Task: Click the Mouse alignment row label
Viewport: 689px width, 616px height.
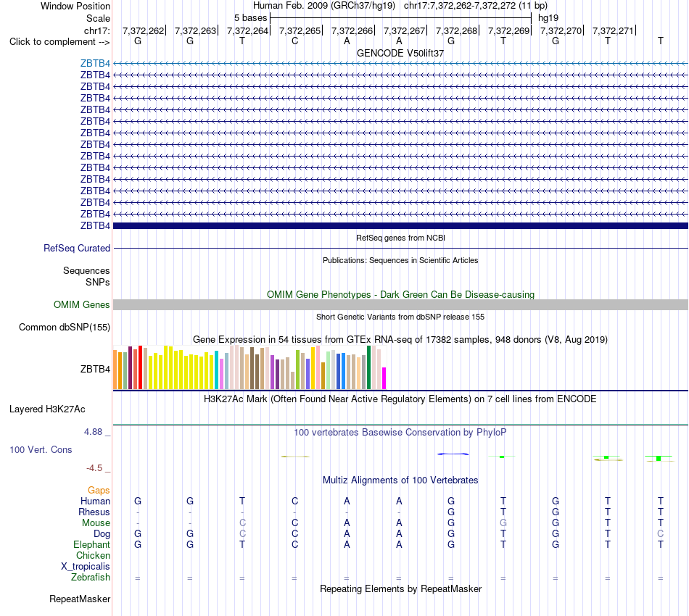Action: click(x=96, y=523)
